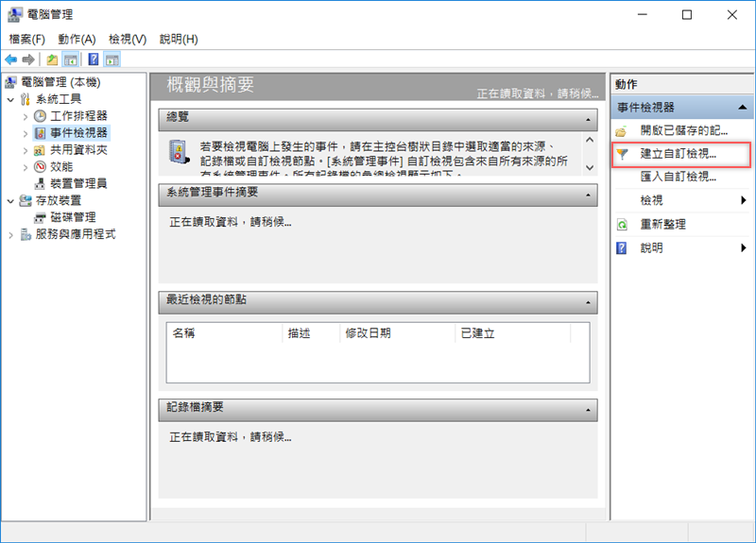Viewport: 756px width, 543px height.
Task: Click the 總覽 scrollbar up arrow
Action: 590,140
